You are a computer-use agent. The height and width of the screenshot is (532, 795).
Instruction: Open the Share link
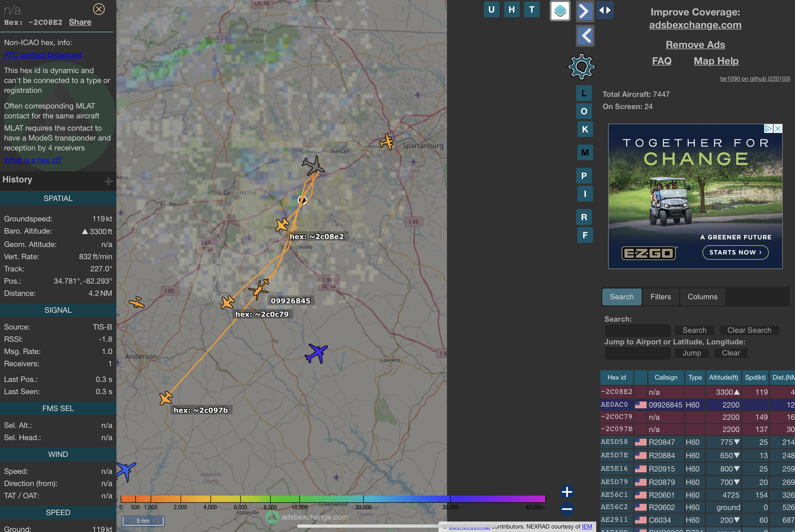coord(80,22)
